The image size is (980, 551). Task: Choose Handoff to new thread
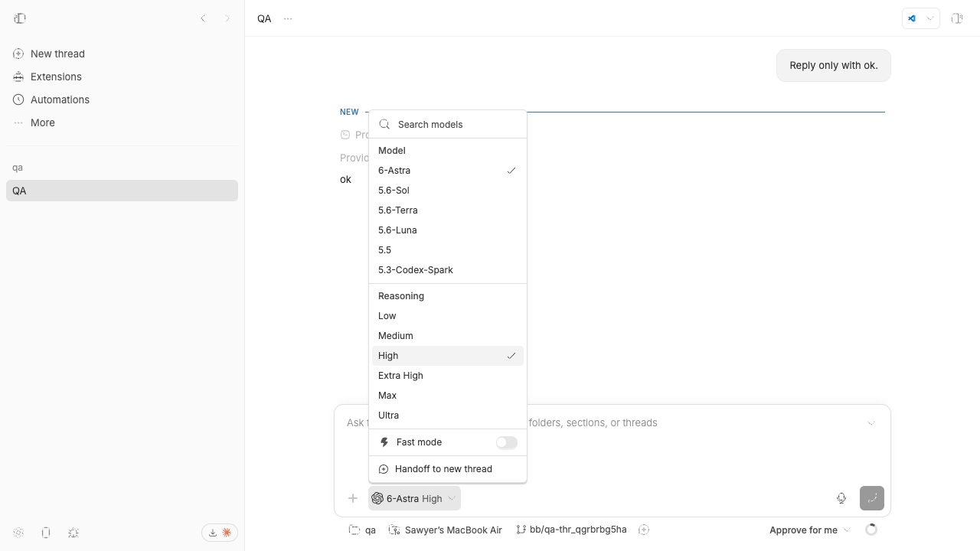coord(448,469)
